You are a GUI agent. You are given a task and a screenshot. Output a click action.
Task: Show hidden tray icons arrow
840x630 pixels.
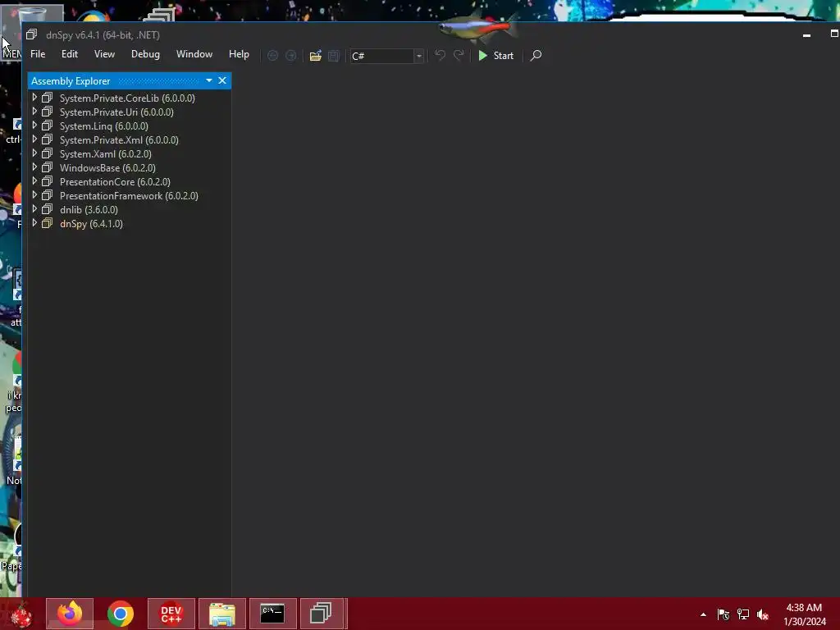pyautogui.click(x=703, y=614)
